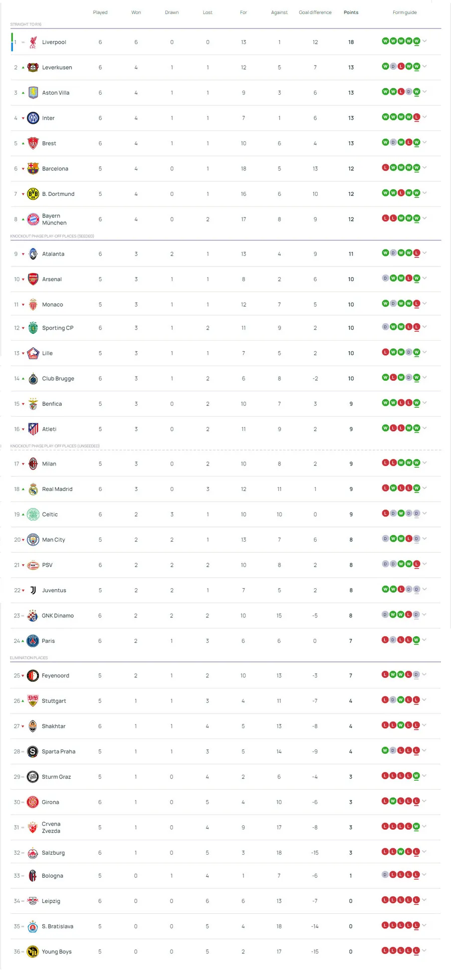This screenshot has width=451, height=980.
Task: Expand Leipzig's form guide chevron
Action: click(x=425, y=900)
